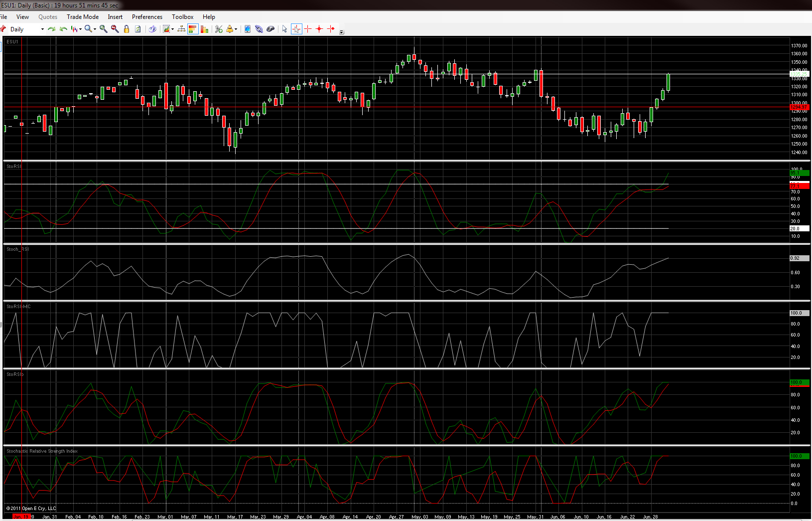Open the Quotes menu
Screen dimensions: 812x521
click(48, 17)
